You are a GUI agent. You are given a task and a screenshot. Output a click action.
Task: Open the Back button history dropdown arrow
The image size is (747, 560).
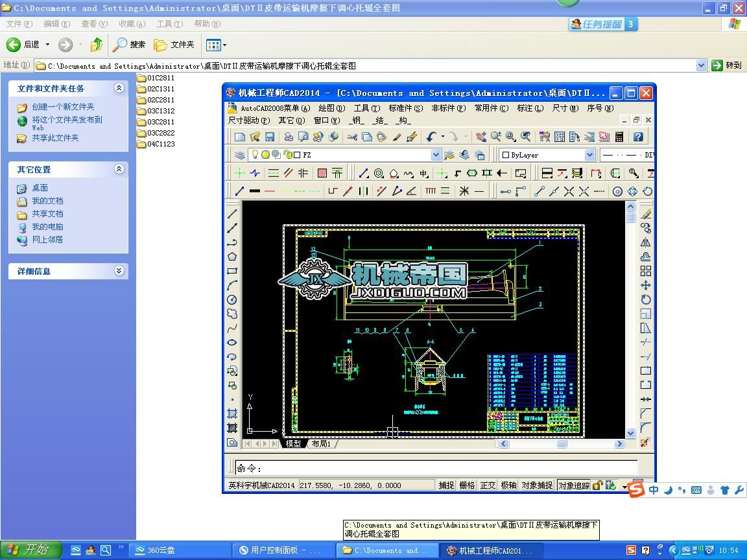coord(47,45)
